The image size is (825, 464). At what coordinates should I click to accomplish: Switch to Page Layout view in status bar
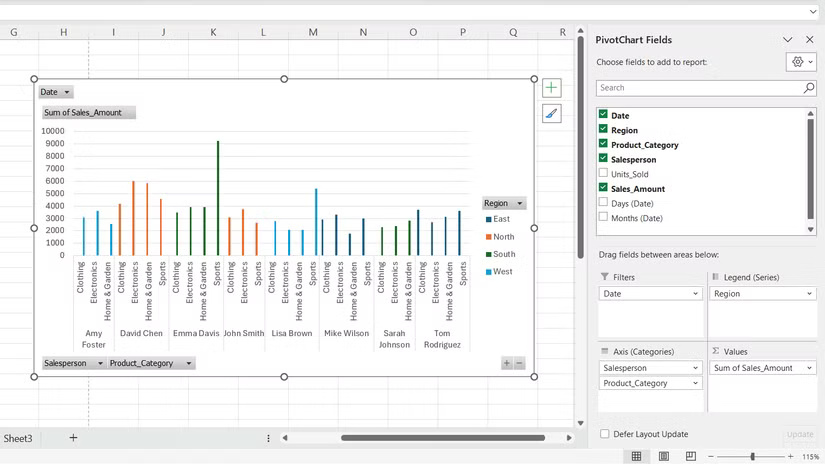tap(664, 457)
